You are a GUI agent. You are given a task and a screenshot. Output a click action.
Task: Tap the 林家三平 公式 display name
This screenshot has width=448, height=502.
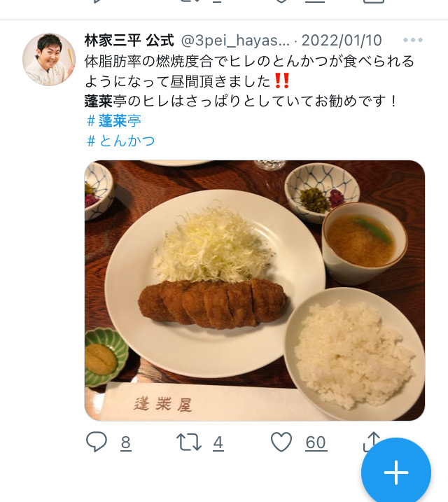pyautogui.click(x=129, y=41)
